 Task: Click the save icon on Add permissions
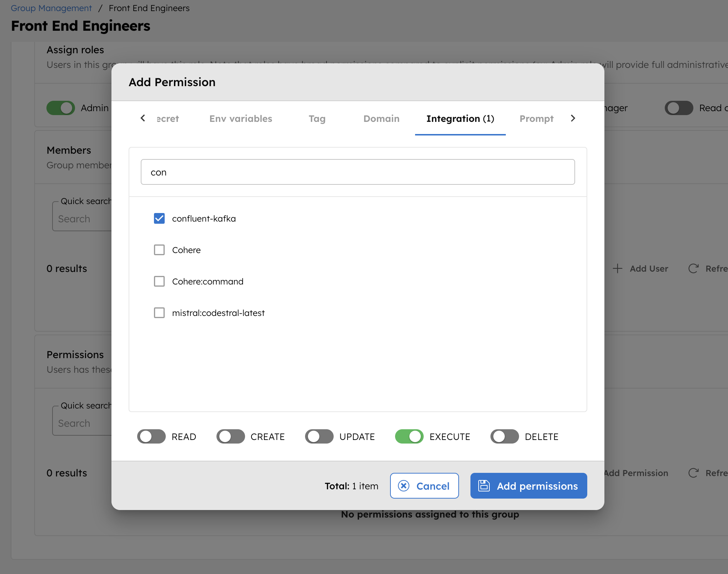tap(484, 486)
